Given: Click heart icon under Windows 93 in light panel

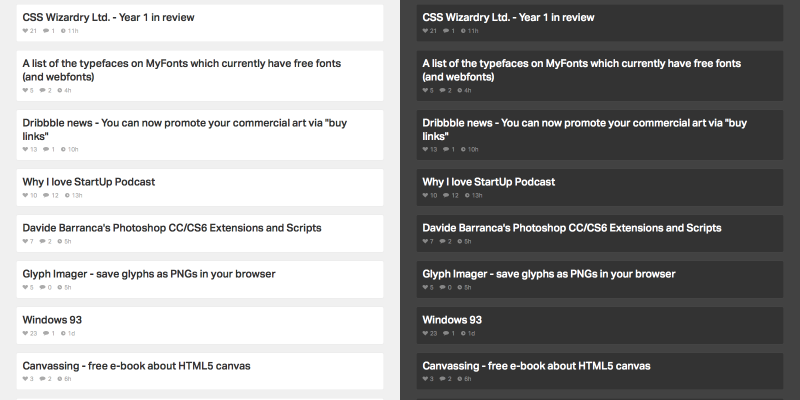Looking at the screenshot, I should click(x=25, y=333).
